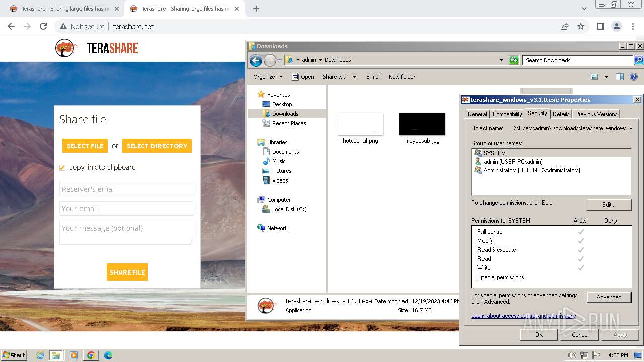Click the SHARE FILE button
This screenshot has height=362, width=644.
coord(127,272)
